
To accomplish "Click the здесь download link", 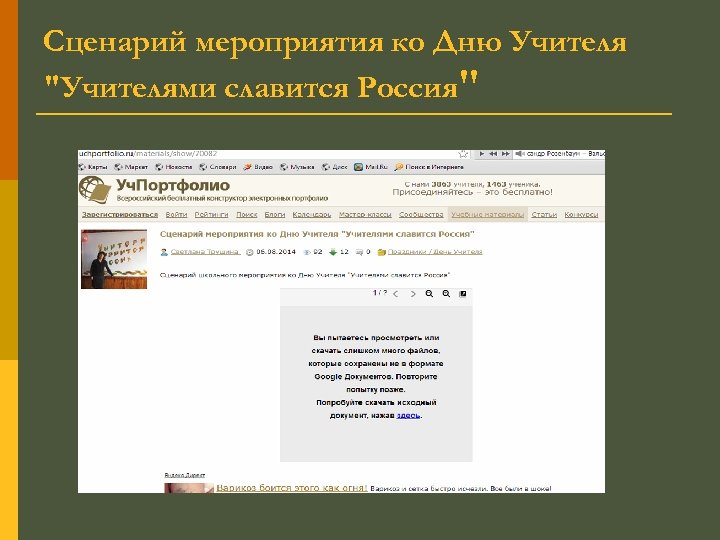I will point(408,416).
